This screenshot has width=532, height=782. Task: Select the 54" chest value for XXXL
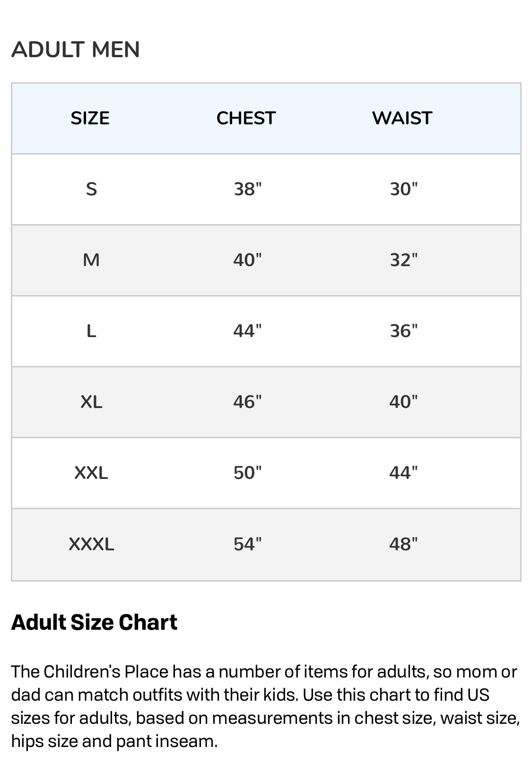pos(247,544)
